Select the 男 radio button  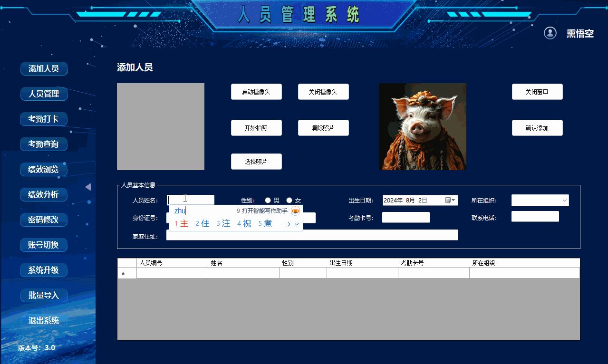pos(268,201)
